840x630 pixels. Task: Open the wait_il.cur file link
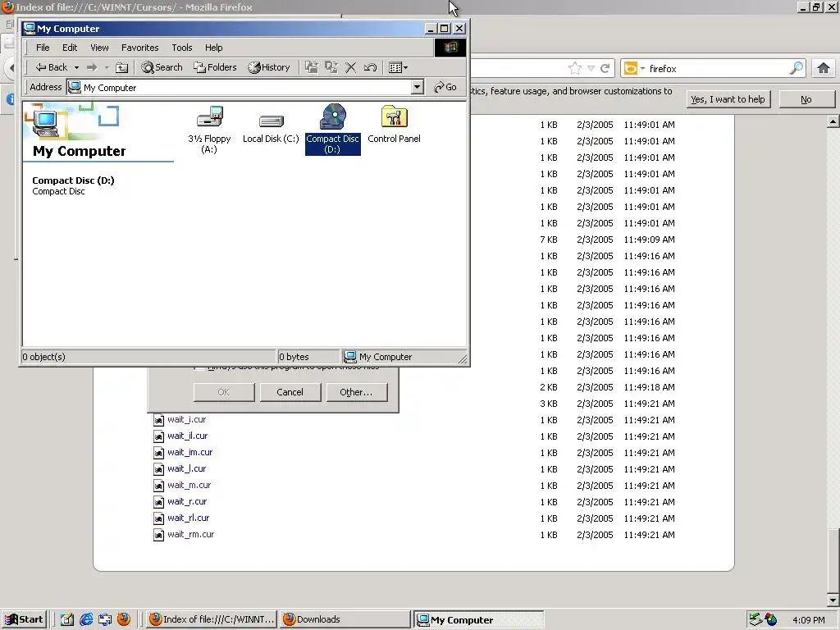(x=188, y=436)
